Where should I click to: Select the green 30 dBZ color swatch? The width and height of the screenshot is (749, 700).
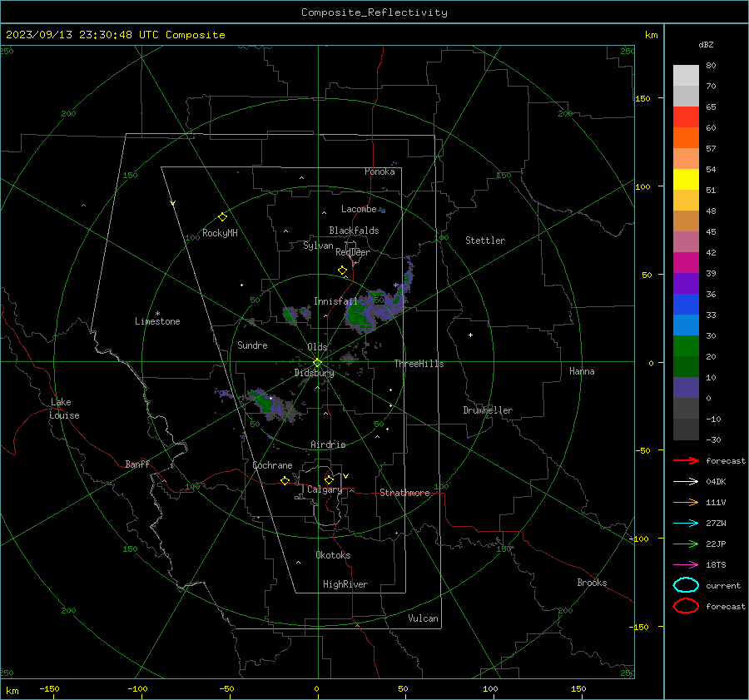click(686, 345)
